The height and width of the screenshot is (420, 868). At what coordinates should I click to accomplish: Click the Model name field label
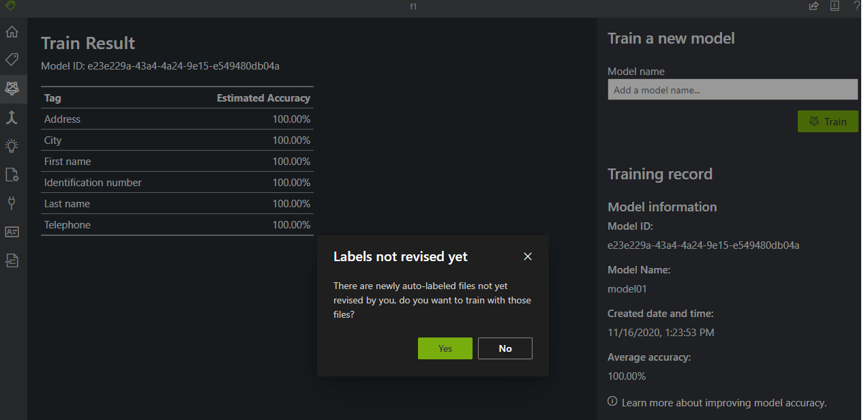tap(635, 71)
